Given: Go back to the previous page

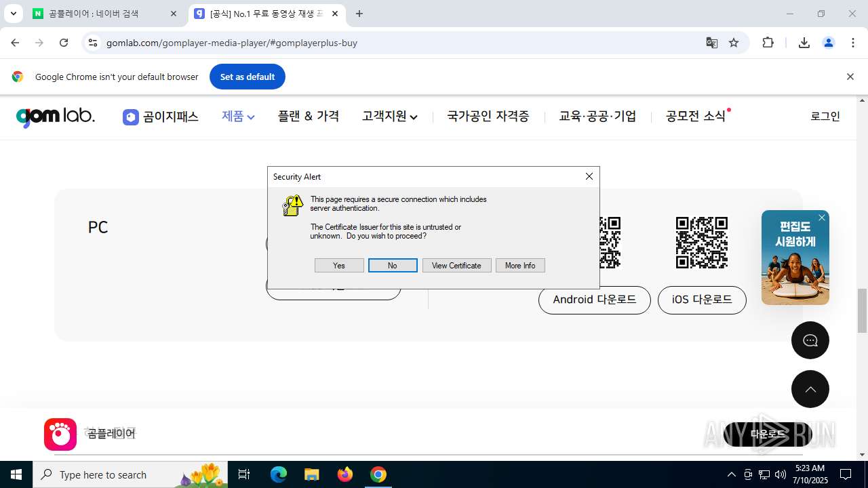Looking at the screenshot, I should [x=15, y=43].
